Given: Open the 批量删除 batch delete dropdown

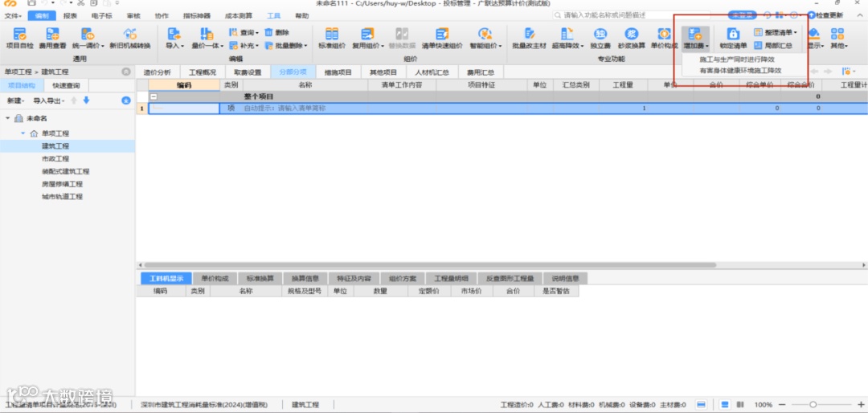Looking at the screenshot, I should [x=285, y=45].
